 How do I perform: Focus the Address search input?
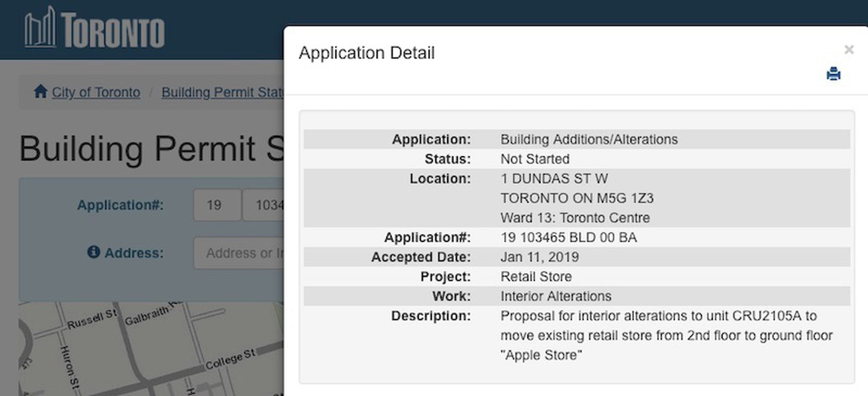(239, 253)
